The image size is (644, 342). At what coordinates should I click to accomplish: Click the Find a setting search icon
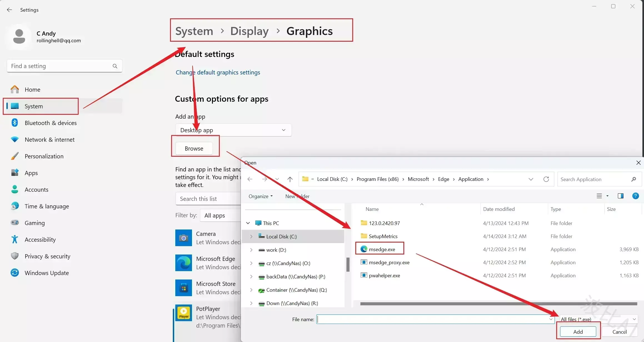click(x=115, y=66)
